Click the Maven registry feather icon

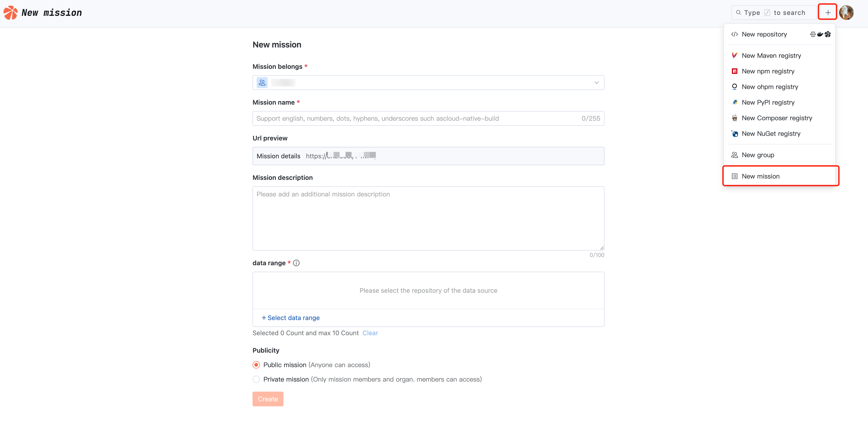click(x=735, y=56)
